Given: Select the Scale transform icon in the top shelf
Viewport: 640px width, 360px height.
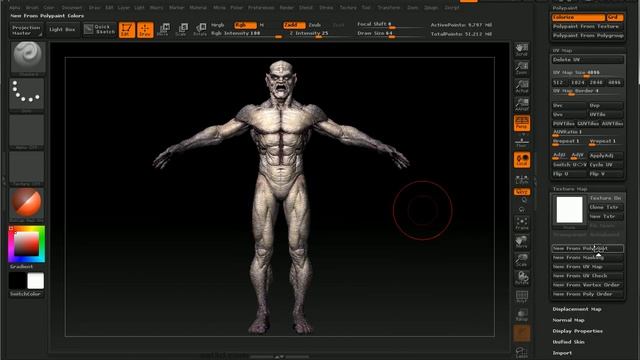Looking at the screenshot, I should (182, 30).
